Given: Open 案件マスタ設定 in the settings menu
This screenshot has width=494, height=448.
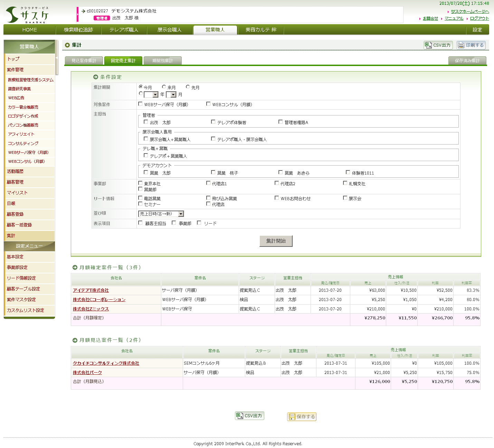Looking at the screenshot, I should (x=21, y=300).
